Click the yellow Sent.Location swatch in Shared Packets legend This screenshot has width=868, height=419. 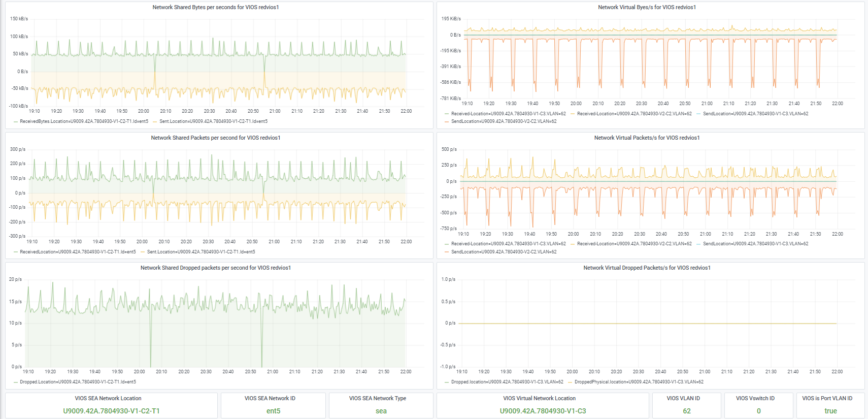[x=143, y=252]
